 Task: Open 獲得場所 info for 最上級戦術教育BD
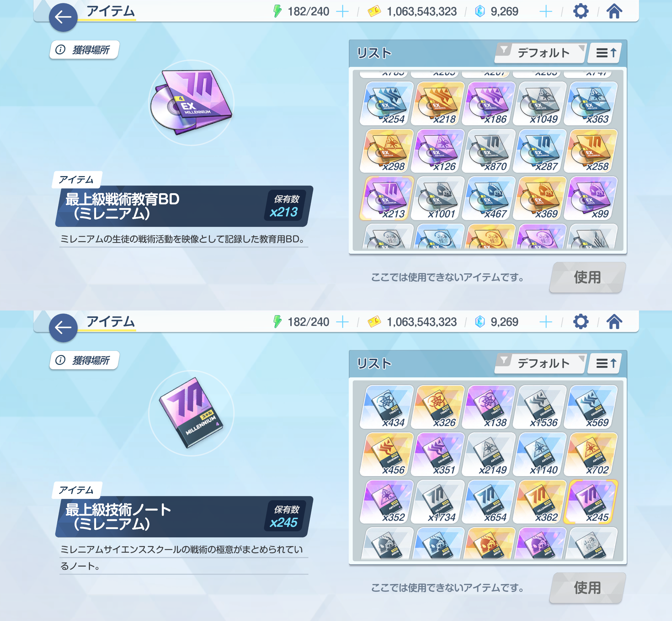pos(84,50)
